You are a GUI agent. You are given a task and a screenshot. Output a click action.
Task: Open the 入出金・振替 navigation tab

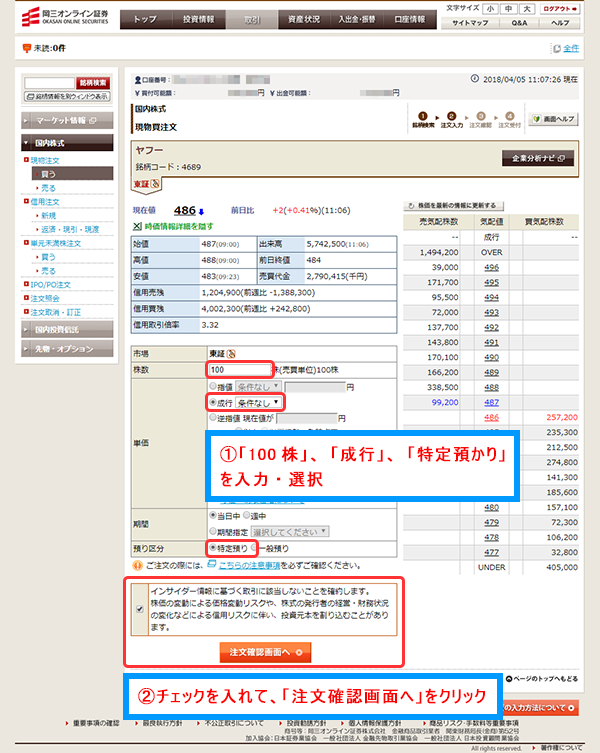pyautogui.click(x=357, y=19)
